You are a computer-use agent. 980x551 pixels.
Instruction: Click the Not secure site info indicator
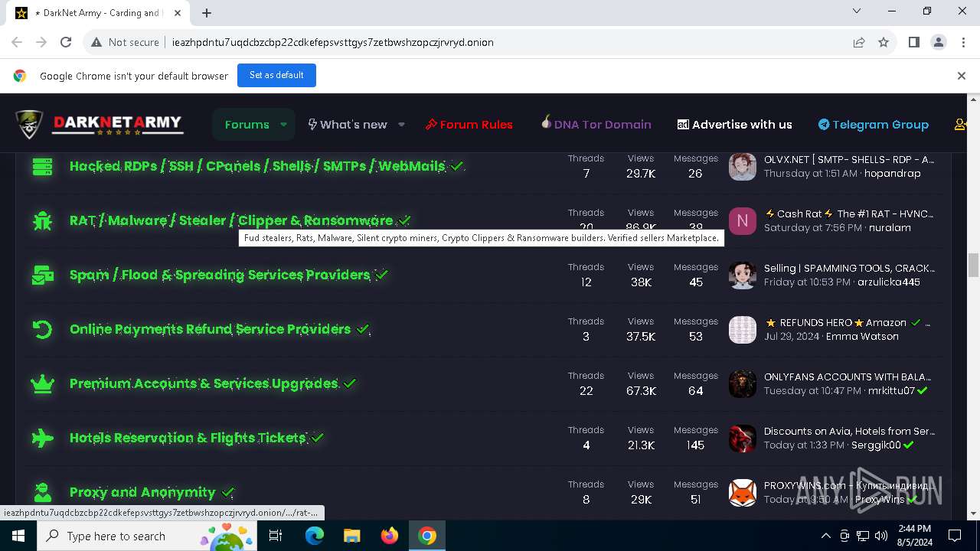tap(125, 42)
